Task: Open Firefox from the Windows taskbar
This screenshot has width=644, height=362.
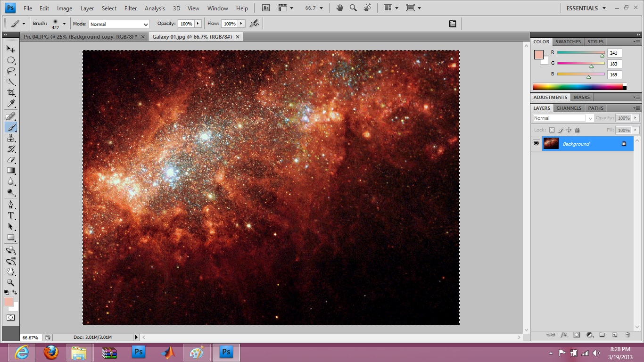Action: point(51,352)
